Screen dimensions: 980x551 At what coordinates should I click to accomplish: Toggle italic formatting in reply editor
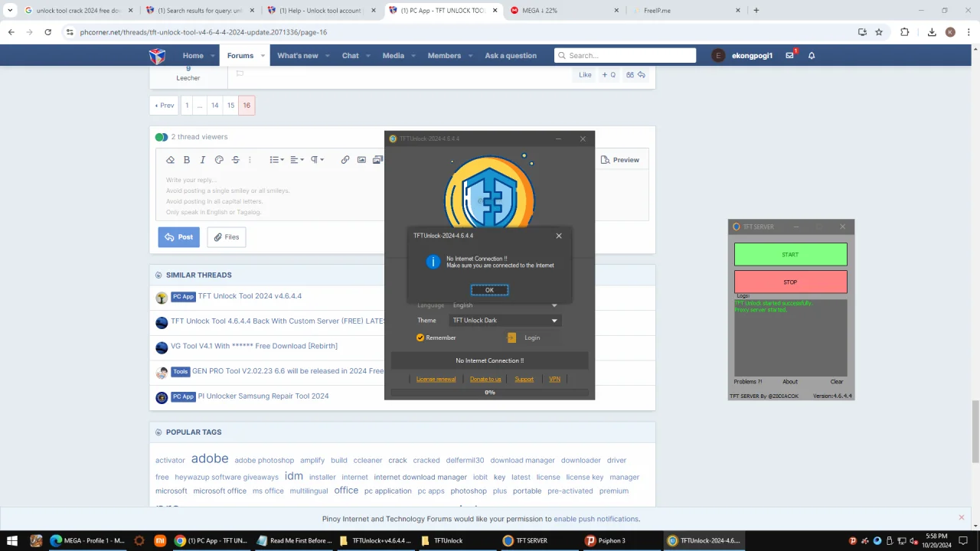click(x=203, y=160)
